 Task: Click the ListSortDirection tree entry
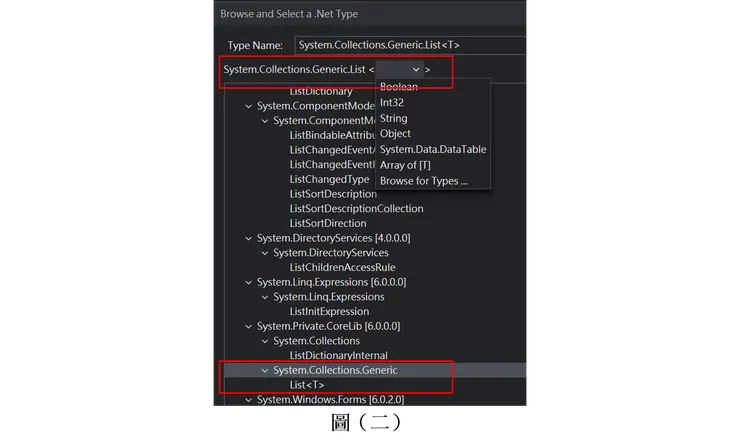pos(328,223)
